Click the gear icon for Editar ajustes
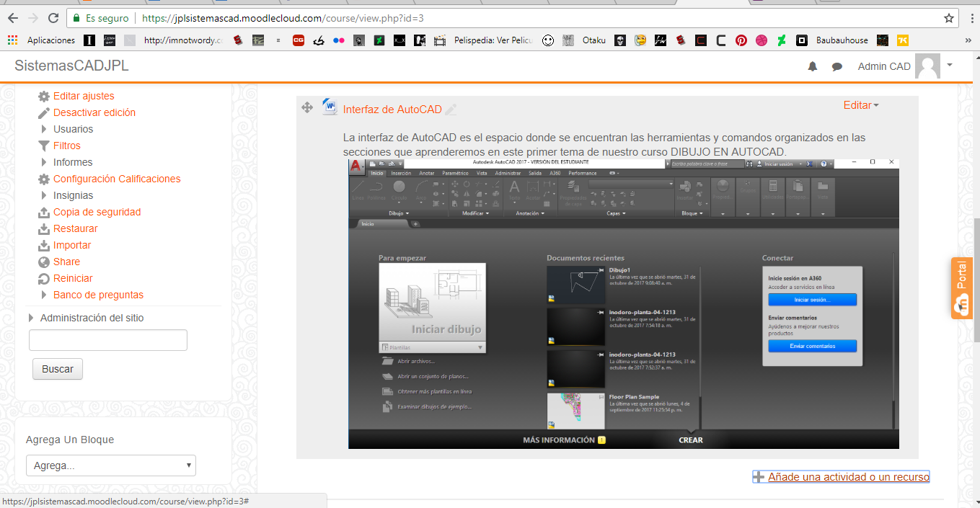Viewport: 980px width, 508px height. [44, 96]
